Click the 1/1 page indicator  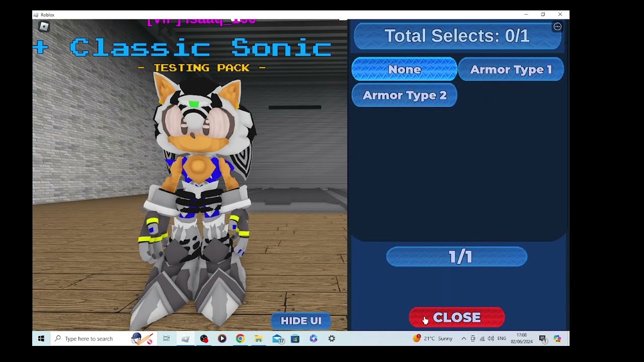pyautogui.click(x=457, y=257)
